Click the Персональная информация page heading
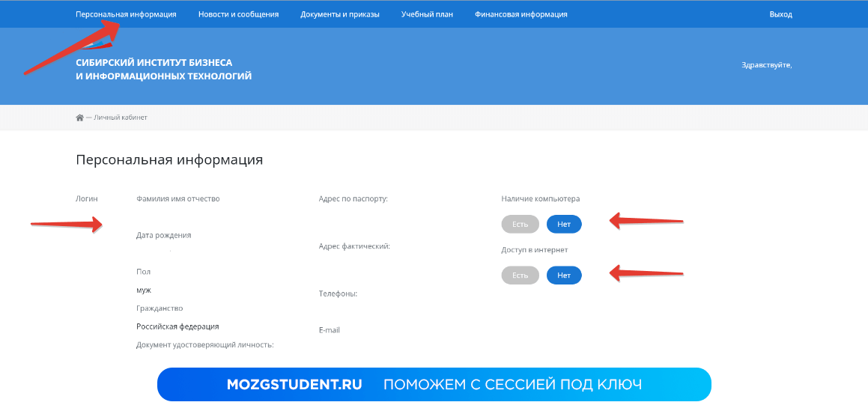 click(x=169, y=160)
